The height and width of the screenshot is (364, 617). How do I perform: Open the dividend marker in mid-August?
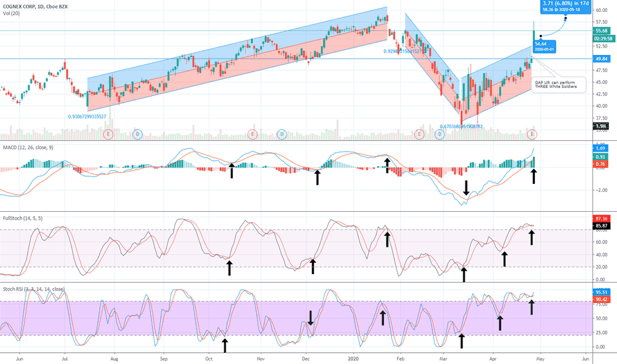click(137, 134)
